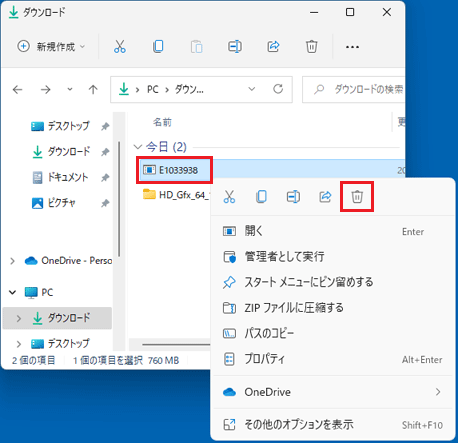Screen dimensions: 458x443
Task: Click the Paste icon in Explorer toolbar
Action: point(196,46)
